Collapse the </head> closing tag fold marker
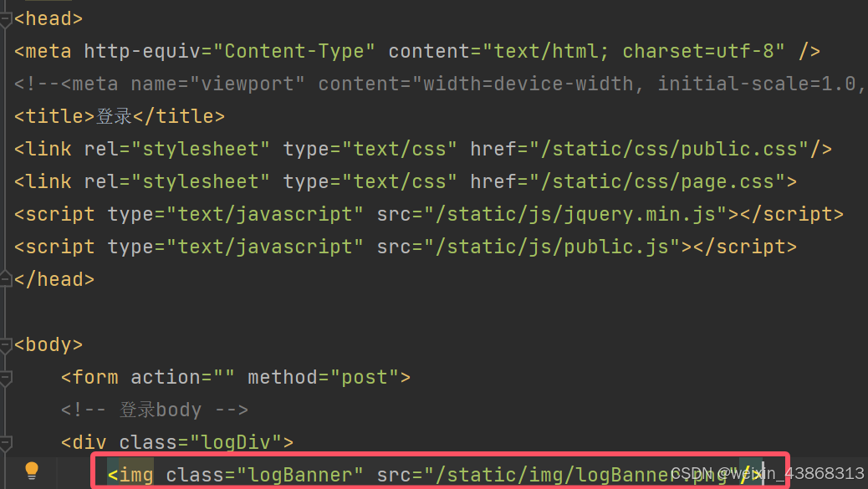868x489 pixels. 6,279
